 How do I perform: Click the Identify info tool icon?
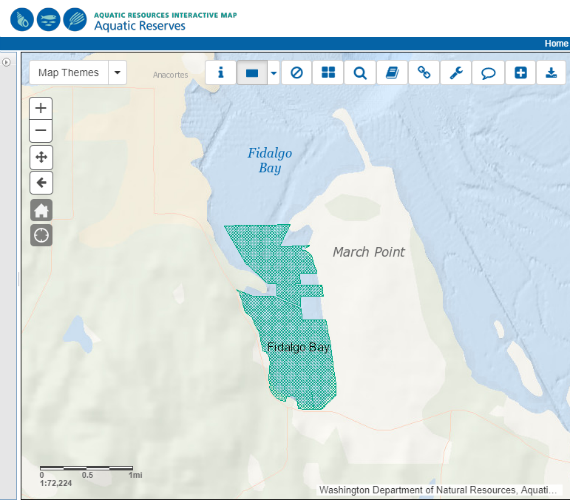pos(220,73)
